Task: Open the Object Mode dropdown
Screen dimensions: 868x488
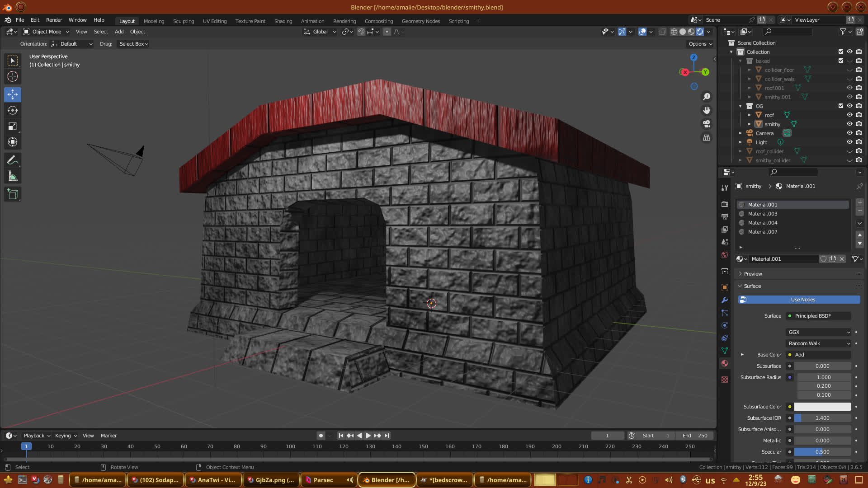Action: (46, 32)
